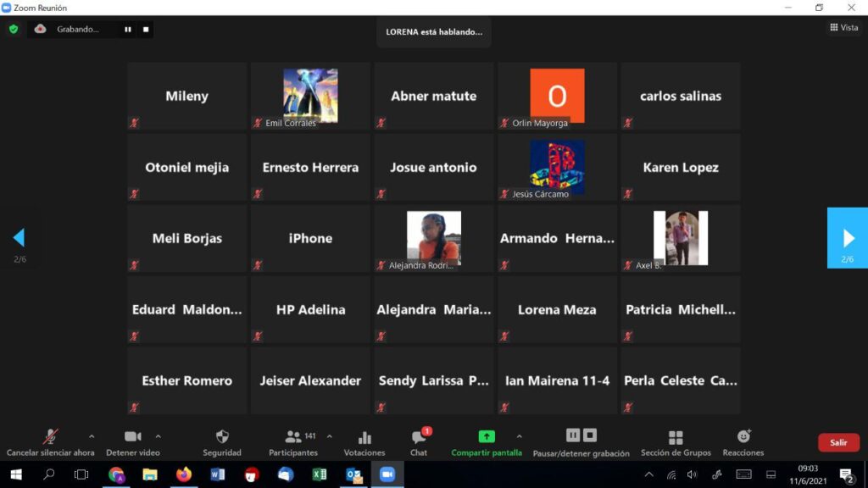Expand audio options arrow beside microphone
868x488 pixels.
click(92, 436)
